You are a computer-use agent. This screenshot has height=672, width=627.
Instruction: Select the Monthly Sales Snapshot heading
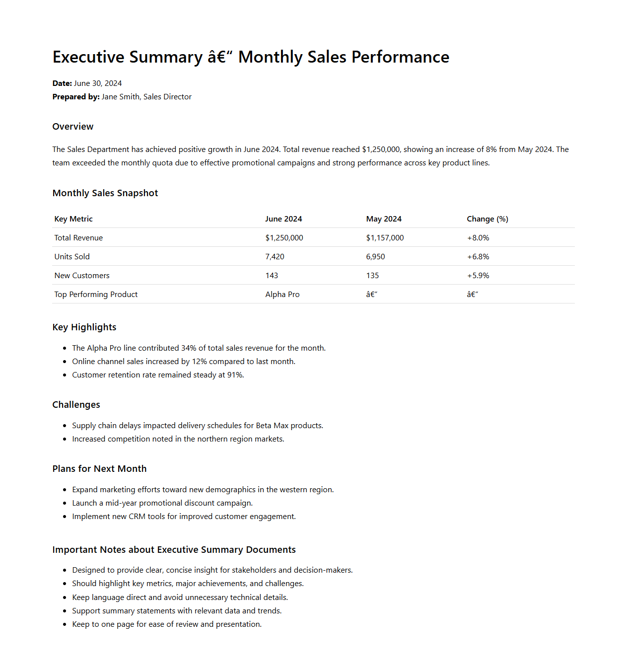click(x=105, y=193)
